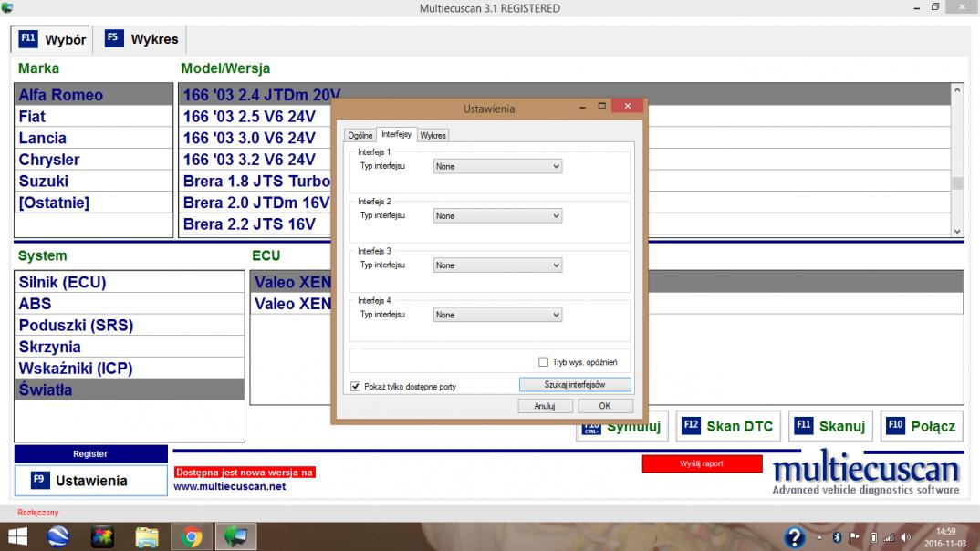This screenshot has width=980, height=551.
Task: Launch Chrome from the taskbar
Action: coord(192,536)
